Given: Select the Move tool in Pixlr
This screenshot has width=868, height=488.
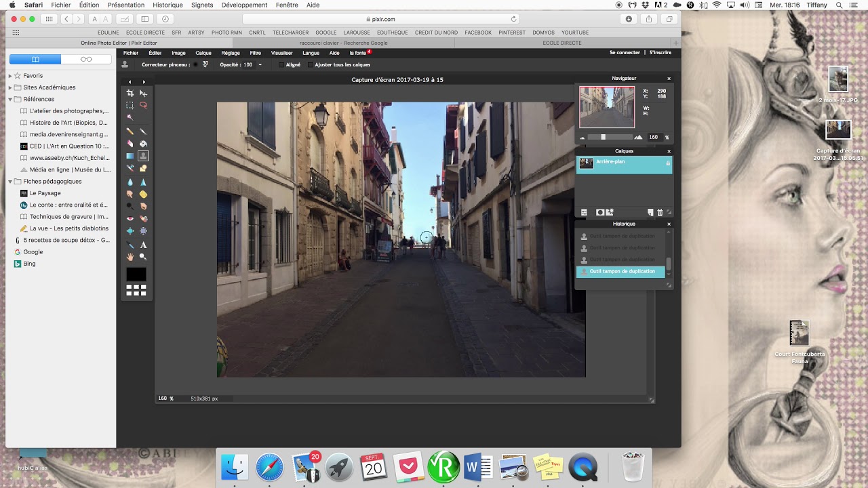Looking at the screenshot, I should pyautogui.click(x=143, y=93).
